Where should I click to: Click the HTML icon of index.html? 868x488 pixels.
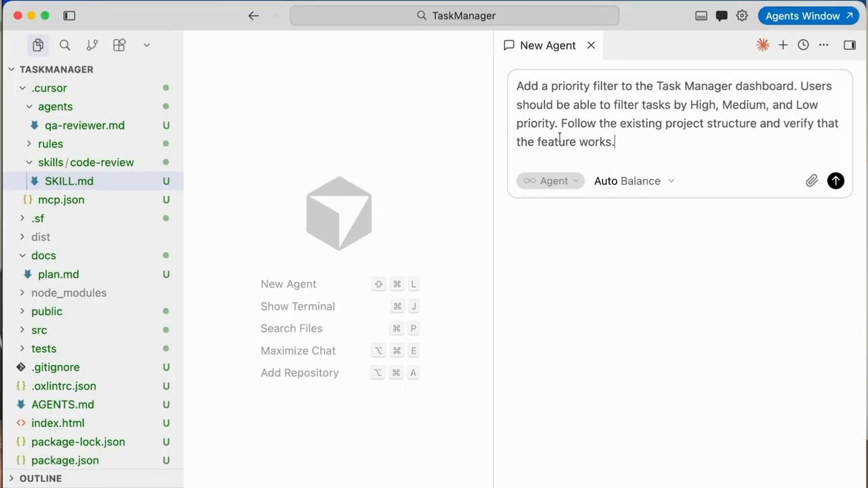pos(21,424)
